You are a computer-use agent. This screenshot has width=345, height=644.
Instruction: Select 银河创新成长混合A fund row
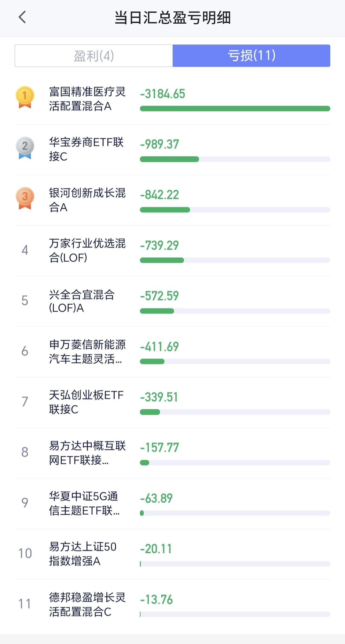point(172,200)
